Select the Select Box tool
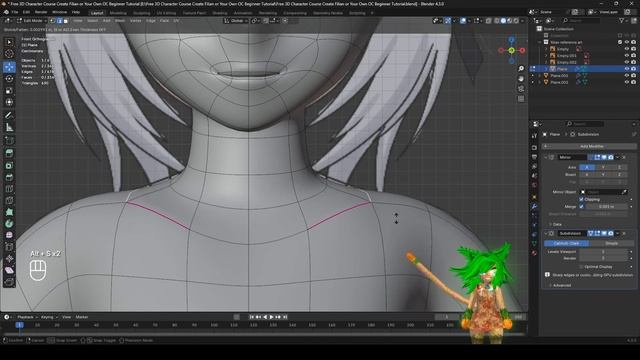Image resolution: width=640 pixels, height=360 pixels. coord(9,42)
